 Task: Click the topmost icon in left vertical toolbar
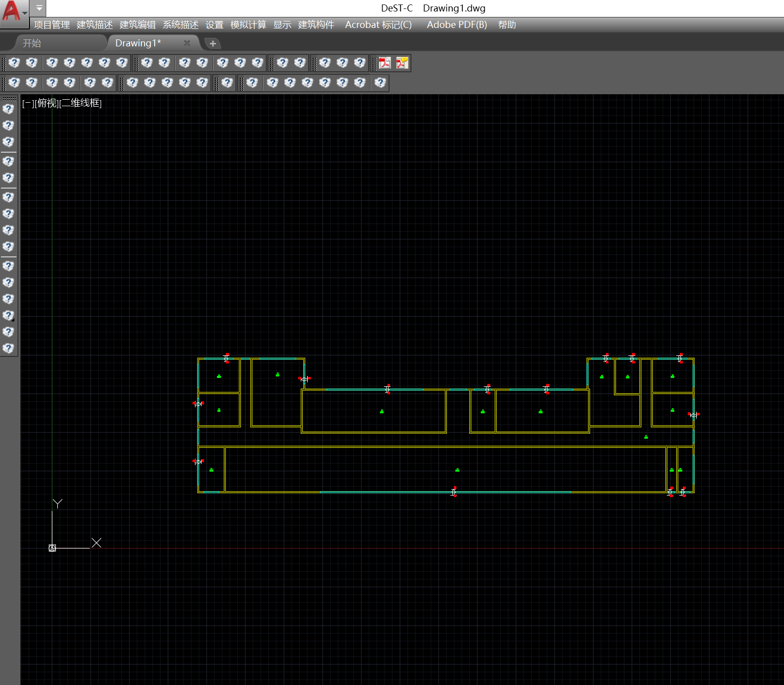(x=8, y=109)
